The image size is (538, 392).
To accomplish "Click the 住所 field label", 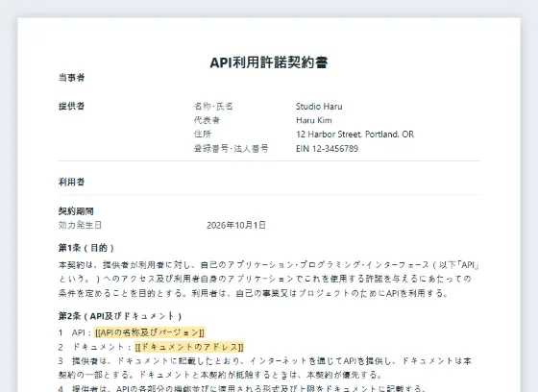I will [x=203, y=135].
